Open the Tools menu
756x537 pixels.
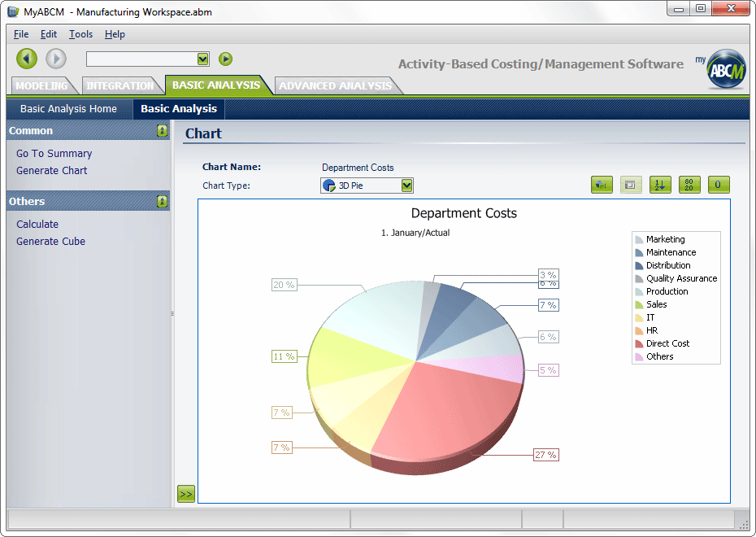[80, 34]
